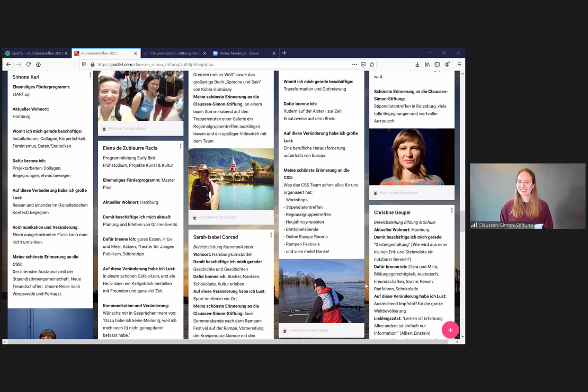Go to the browser home page

coord(38,64)
